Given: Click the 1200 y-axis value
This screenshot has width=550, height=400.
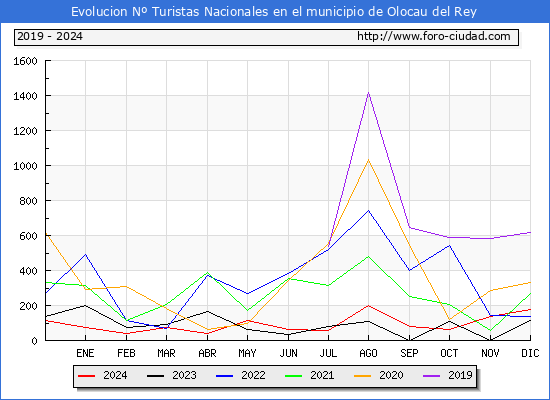Looking at the screenshot, I should point(25,131).
